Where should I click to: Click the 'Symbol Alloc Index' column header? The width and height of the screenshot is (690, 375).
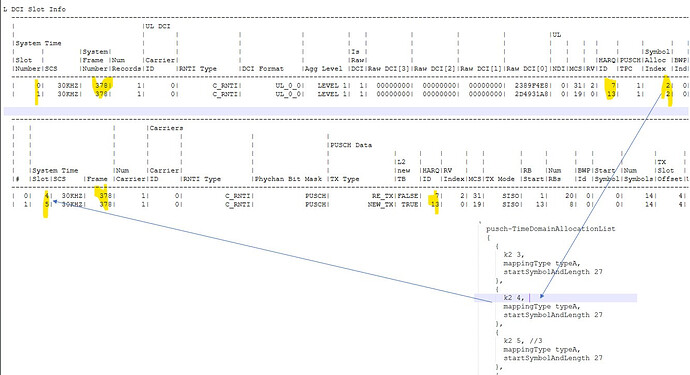tap(657, 60)
